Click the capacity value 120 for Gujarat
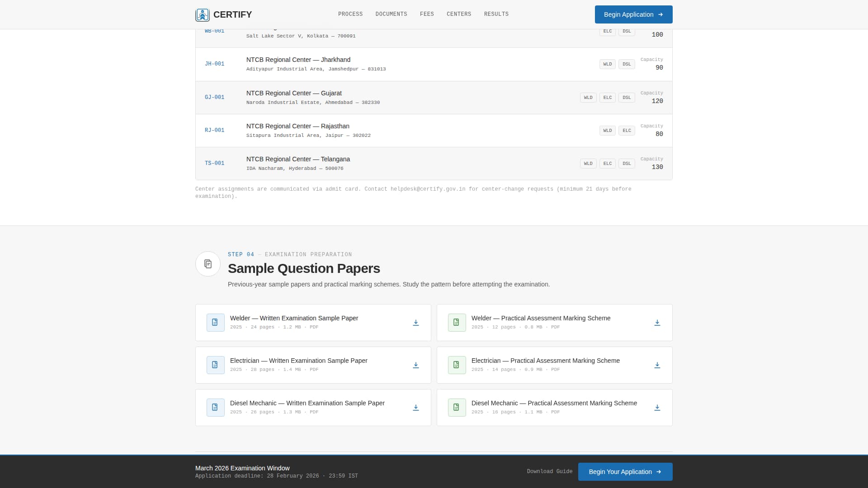The width and height of the screenshot is (868, 488). point(657,101)
